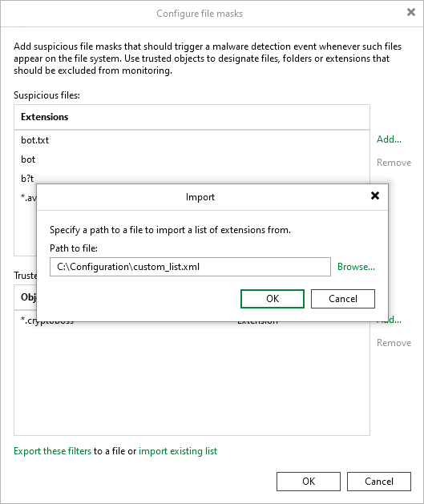424x504 pixels.
Task: Click OK in Configure file masks window
Action: pos(309,482)
